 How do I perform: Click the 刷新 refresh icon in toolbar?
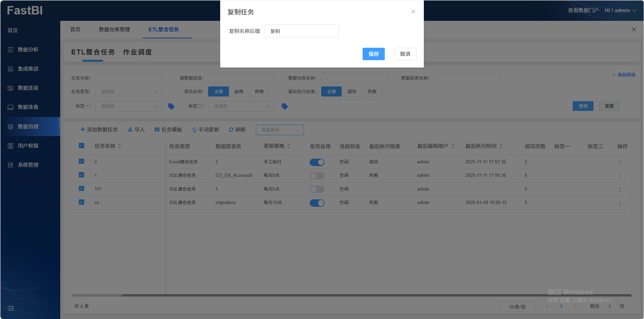[231, 130]
